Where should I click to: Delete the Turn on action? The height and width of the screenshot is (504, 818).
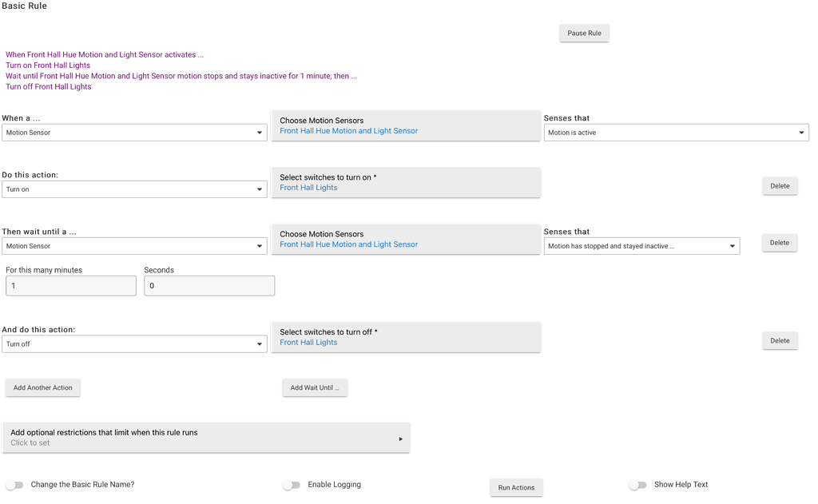pos(780,185)
